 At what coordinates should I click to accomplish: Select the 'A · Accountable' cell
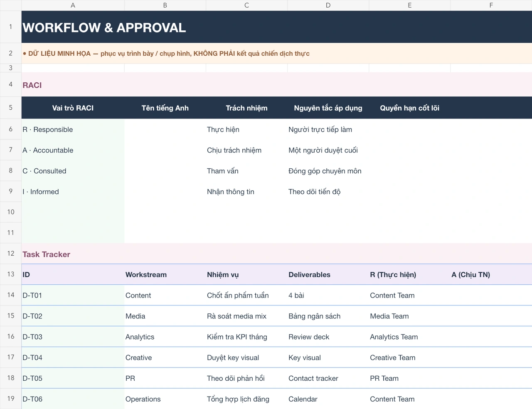[73, 150]
